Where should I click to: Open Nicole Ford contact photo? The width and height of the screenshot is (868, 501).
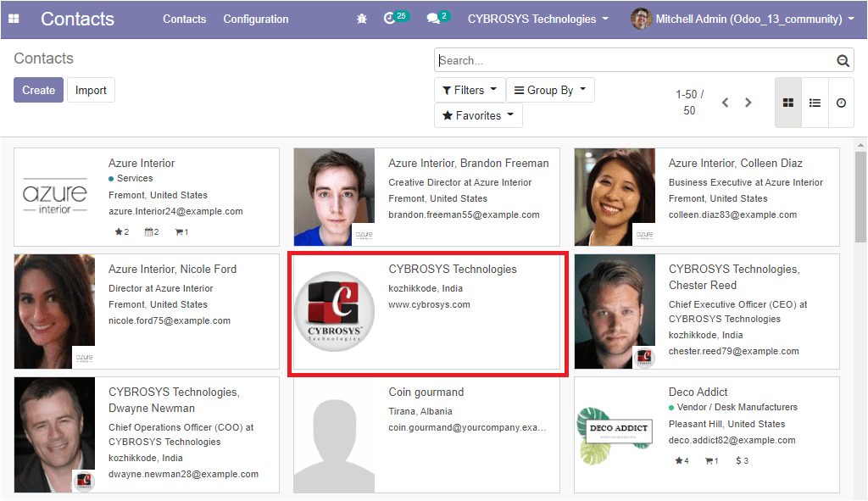54,312
